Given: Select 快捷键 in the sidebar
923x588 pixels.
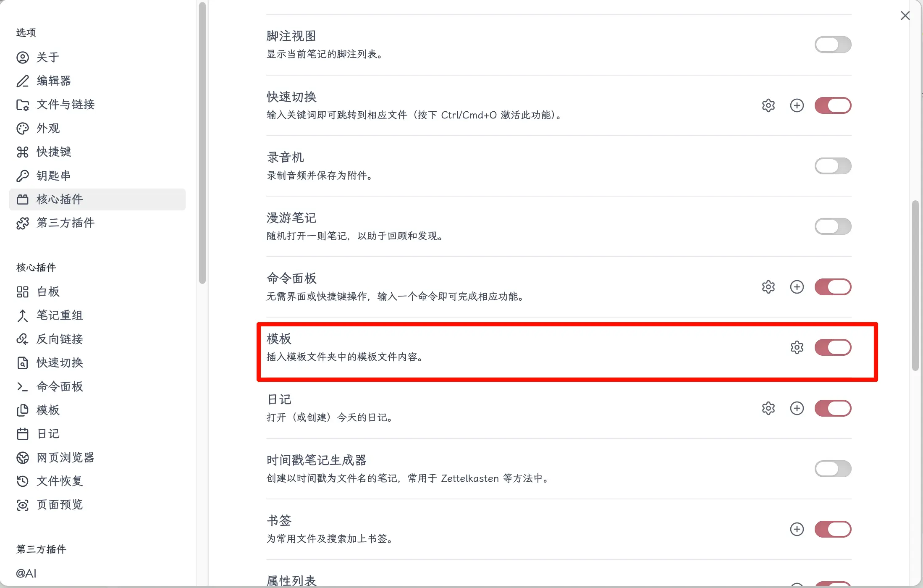Looking at the screenshot, I should click(53, 152).
